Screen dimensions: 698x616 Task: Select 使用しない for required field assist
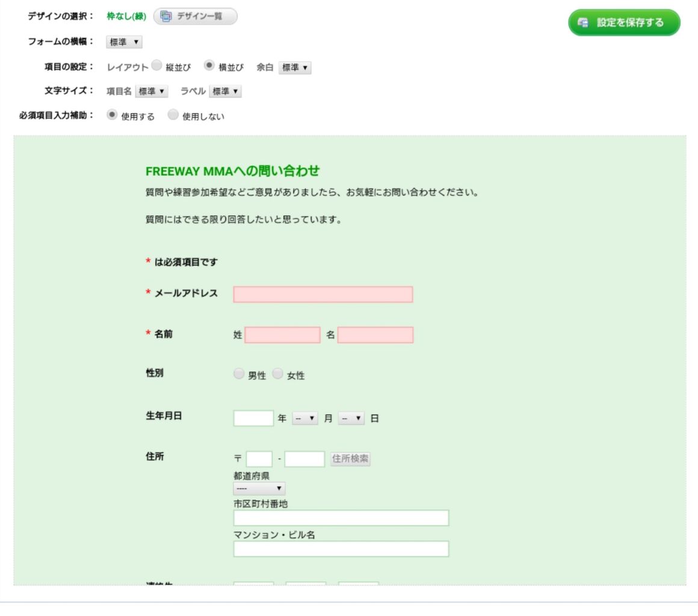(173, 115)
